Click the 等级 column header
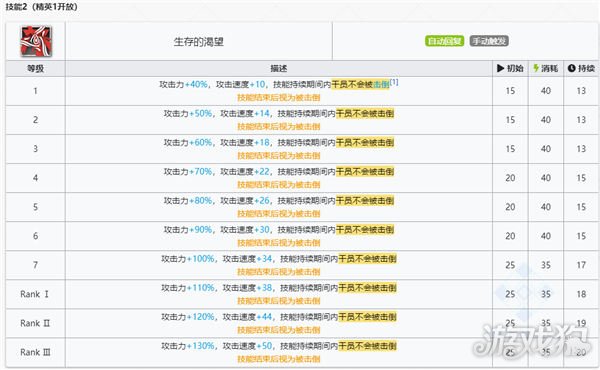600x370 pixels. click(35, 68)
